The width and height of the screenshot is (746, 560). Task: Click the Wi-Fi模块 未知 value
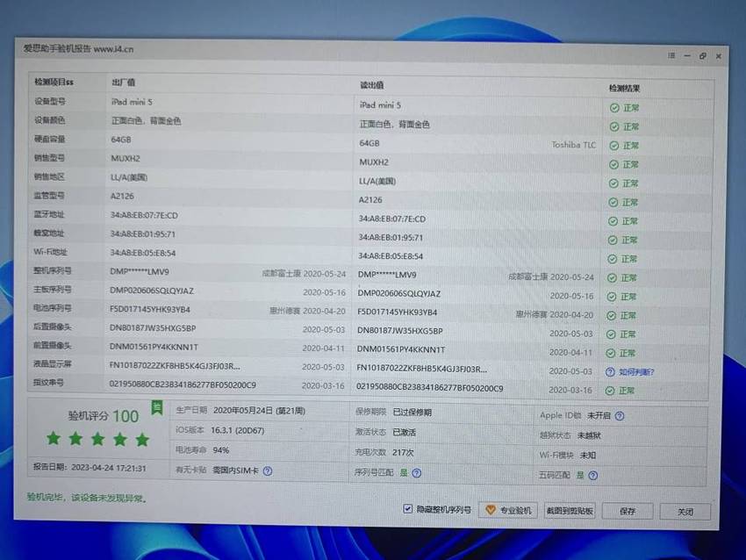587,456
